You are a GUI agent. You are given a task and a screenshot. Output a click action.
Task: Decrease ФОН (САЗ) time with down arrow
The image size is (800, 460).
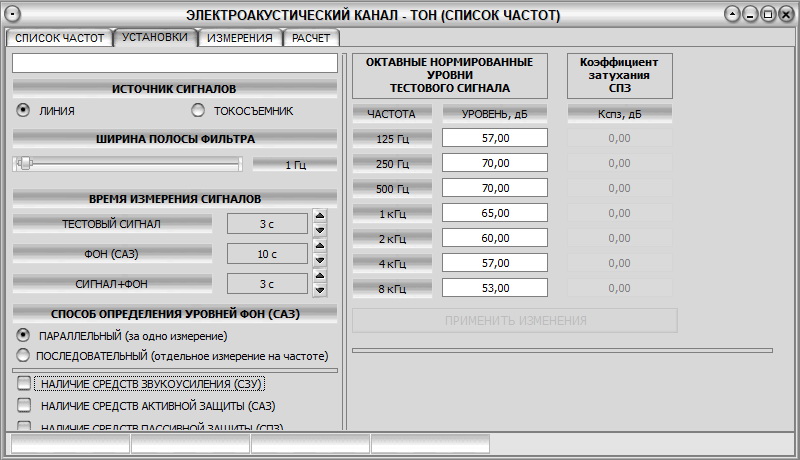click(x=320, y=261)
